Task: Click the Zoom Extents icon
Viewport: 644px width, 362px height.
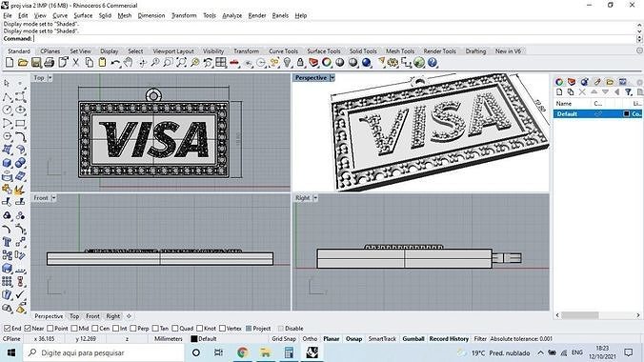Action: pyautogui.click(x=182, y=63)
